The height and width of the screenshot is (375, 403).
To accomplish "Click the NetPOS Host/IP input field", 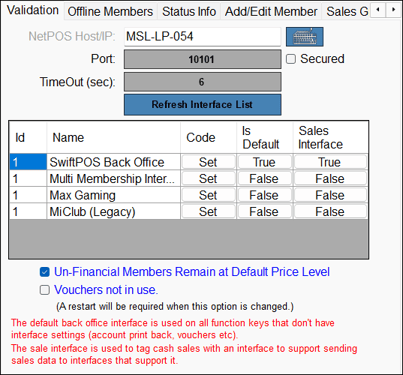I will [x=202, y=37].
